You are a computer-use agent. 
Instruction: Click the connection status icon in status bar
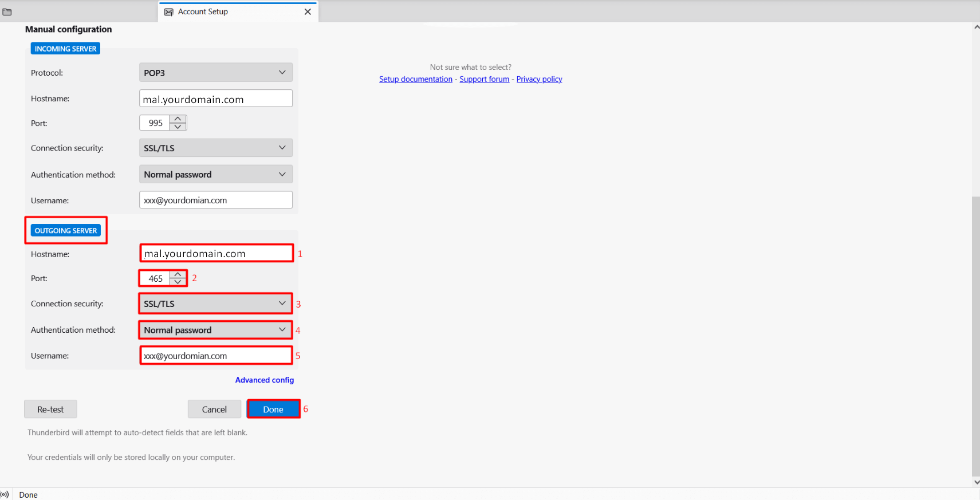coord(5,494)
